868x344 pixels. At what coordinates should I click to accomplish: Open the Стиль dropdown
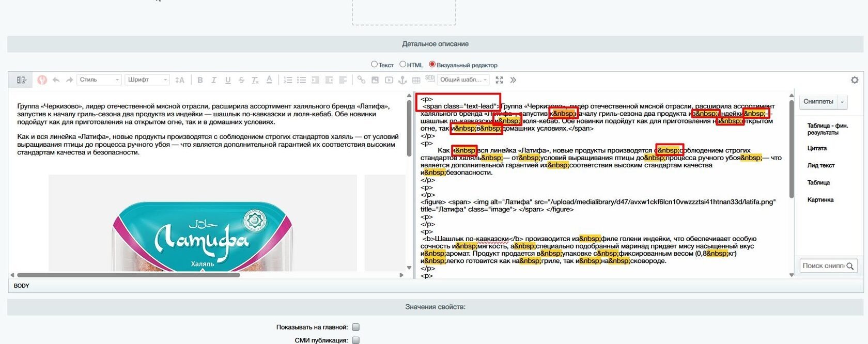(99, 80)
